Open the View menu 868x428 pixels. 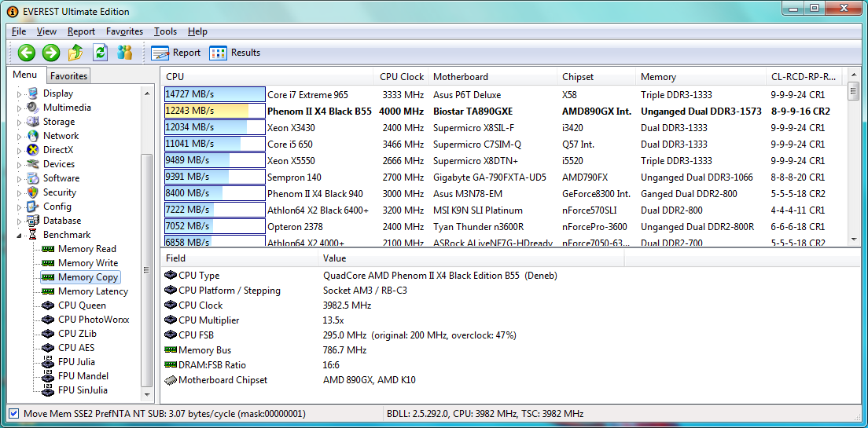[x=47, y=31]
